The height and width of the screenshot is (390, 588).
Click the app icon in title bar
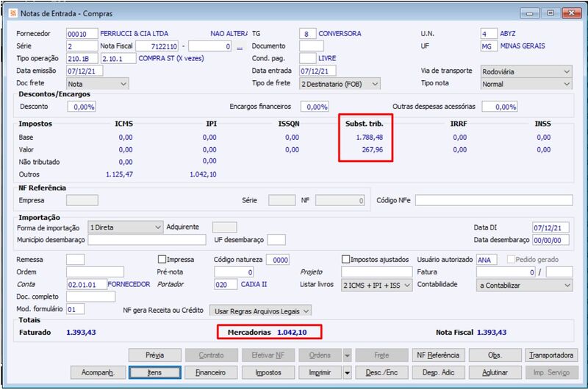pos(13,13)
